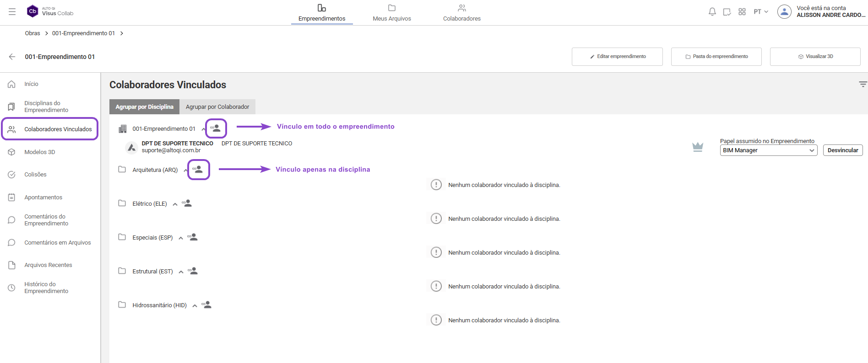Viewport: 868px width, 363px height.
Task: Open the chat messages icon
Action: pos(727,12)
